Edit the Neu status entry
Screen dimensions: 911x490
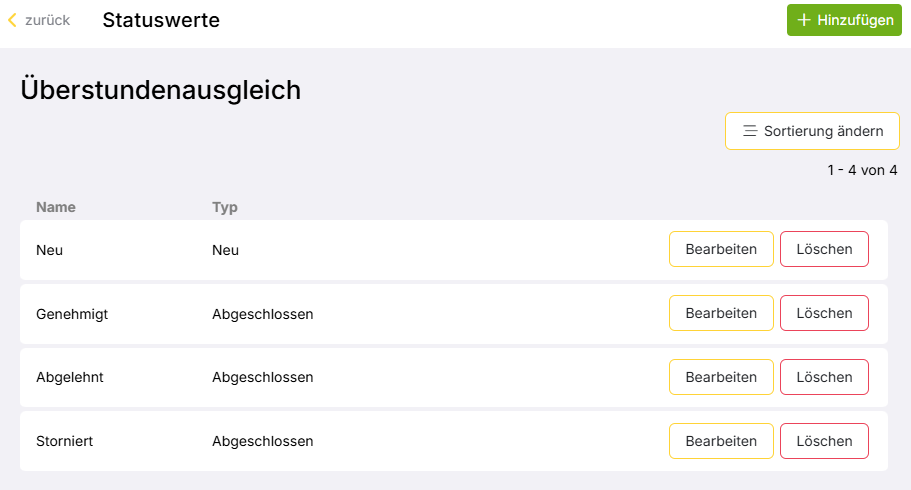click(x=721, y=249)
